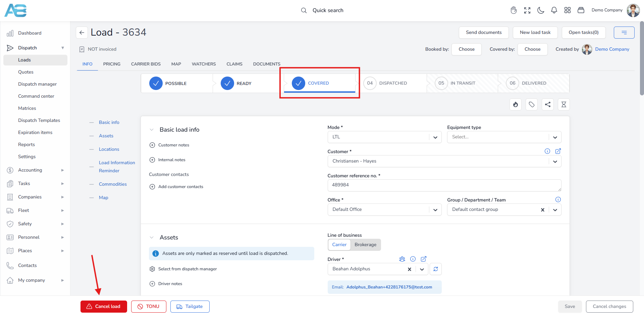Expand Fleet sidebar menu
The image size is (644, 317).
click(x=35, y=211)
